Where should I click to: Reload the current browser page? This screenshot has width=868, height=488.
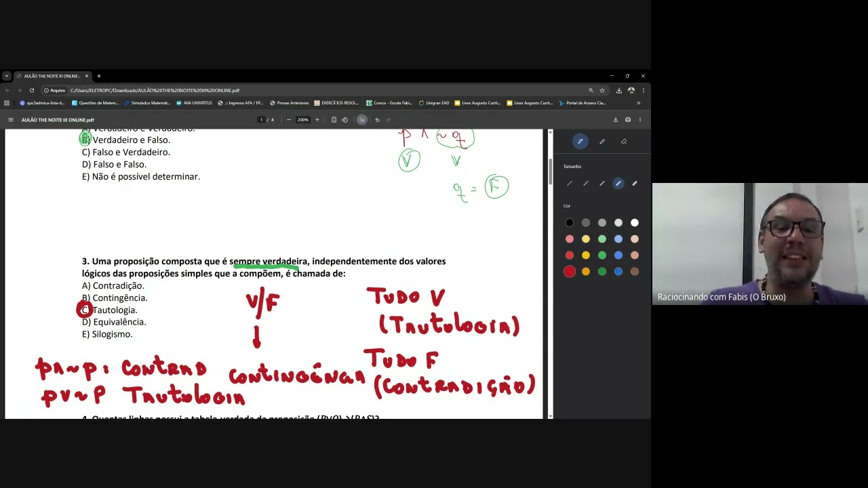[32, 90]
